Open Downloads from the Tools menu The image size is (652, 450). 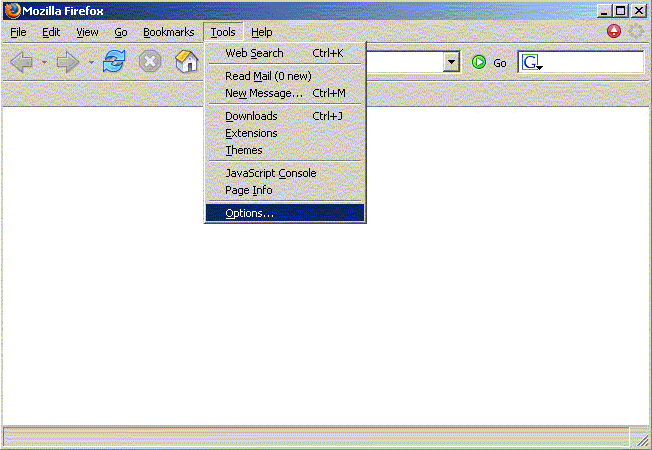tap(251, 116)
